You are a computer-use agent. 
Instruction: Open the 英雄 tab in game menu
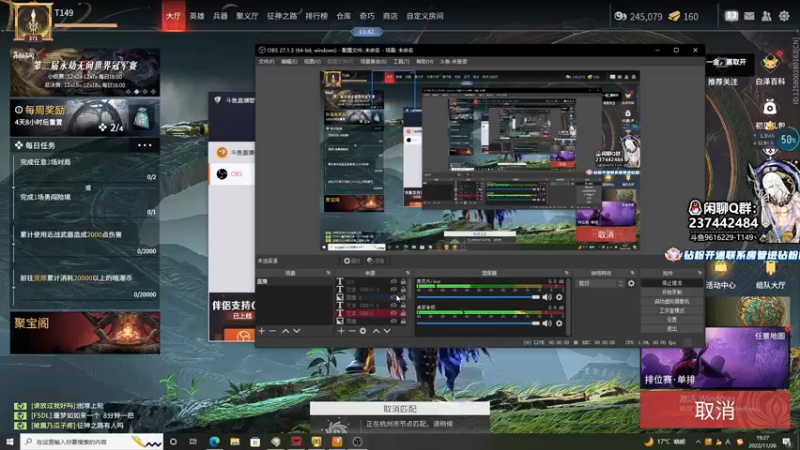pos(197,16)
